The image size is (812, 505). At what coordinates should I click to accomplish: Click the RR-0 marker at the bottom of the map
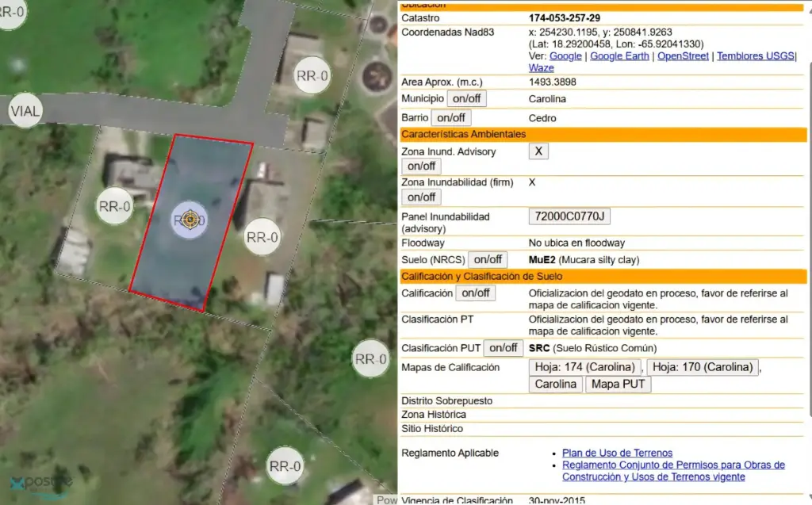pyautogui.click(x=285, y=466)
